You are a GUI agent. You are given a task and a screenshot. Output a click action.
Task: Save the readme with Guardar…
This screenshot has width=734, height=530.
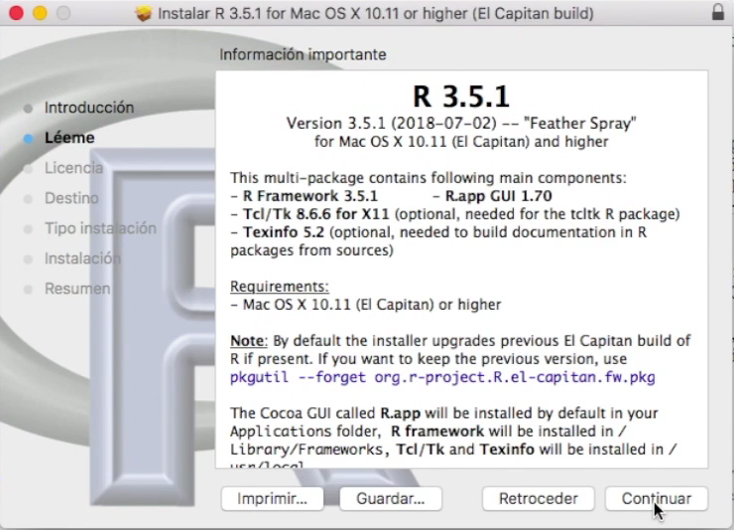pyautogui.click(x=390, y=499)
